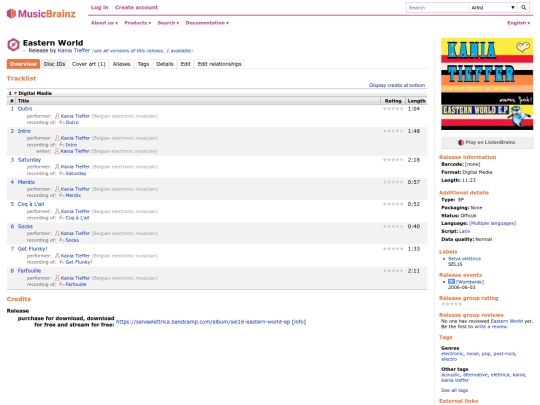Open the About us dropdown menu

point(104,23)
